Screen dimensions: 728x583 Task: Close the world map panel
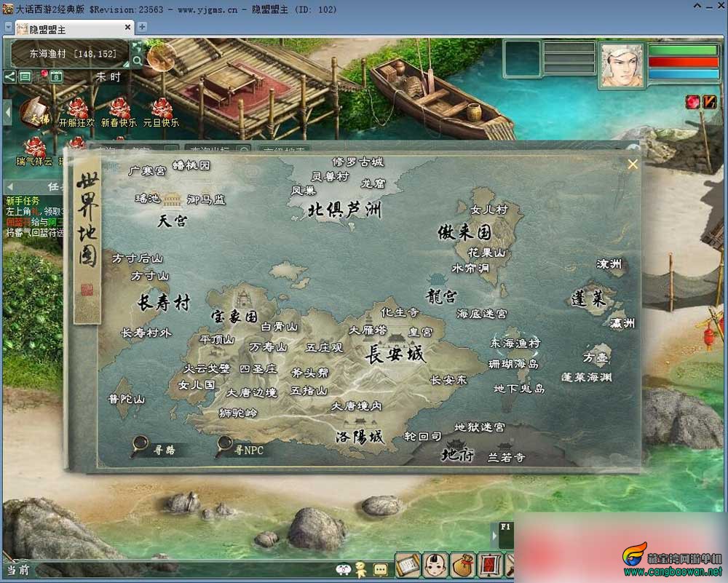point(633,164)
